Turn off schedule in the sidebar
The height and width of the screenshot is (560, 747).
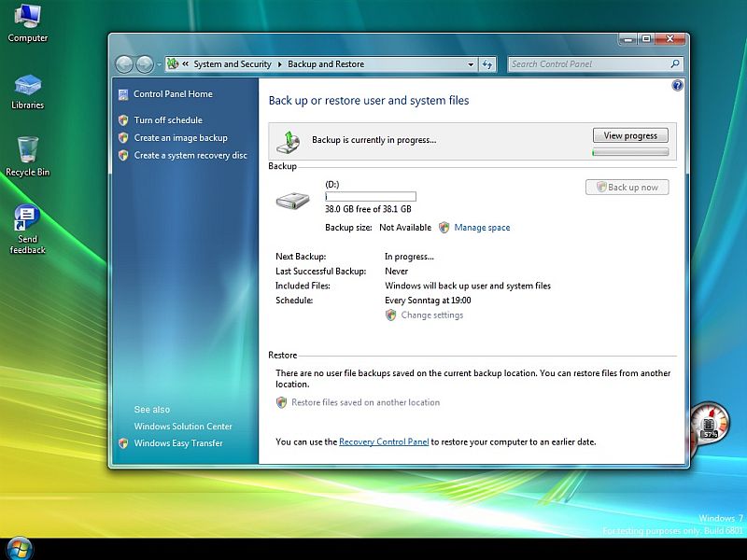click(168, 120)
